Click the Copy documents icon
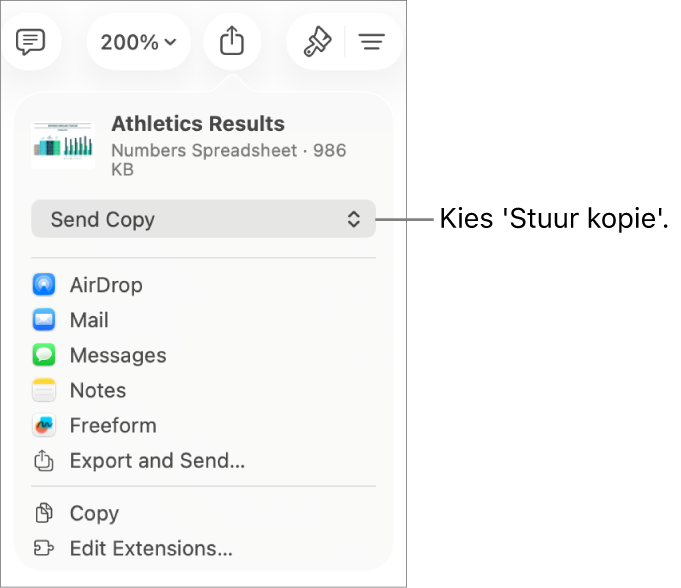The image size is (681, 588). (x=44, y=513)
